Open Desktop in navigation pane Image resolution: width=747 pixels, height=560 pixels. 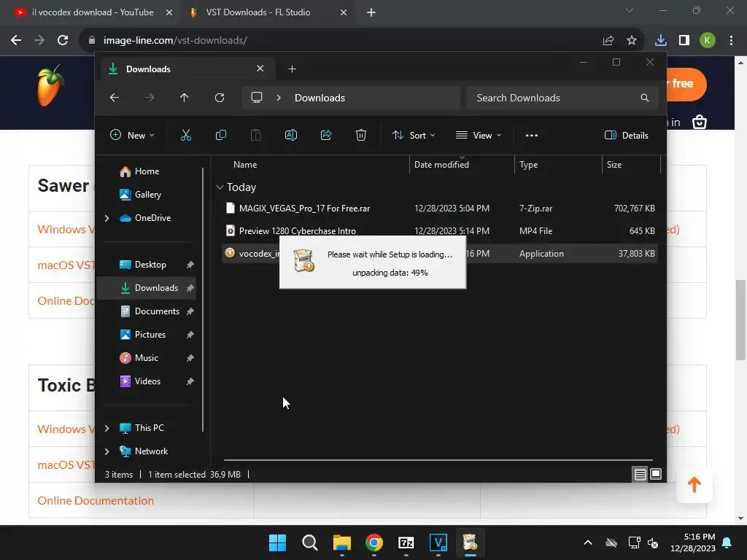click(150, 264)
